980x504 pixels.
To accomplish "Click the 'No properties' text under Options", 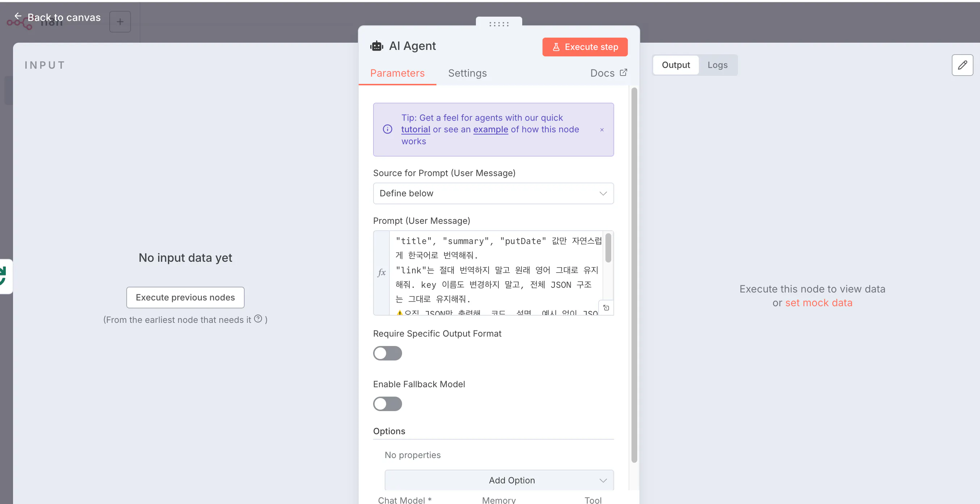I will (x=413, y=455).
